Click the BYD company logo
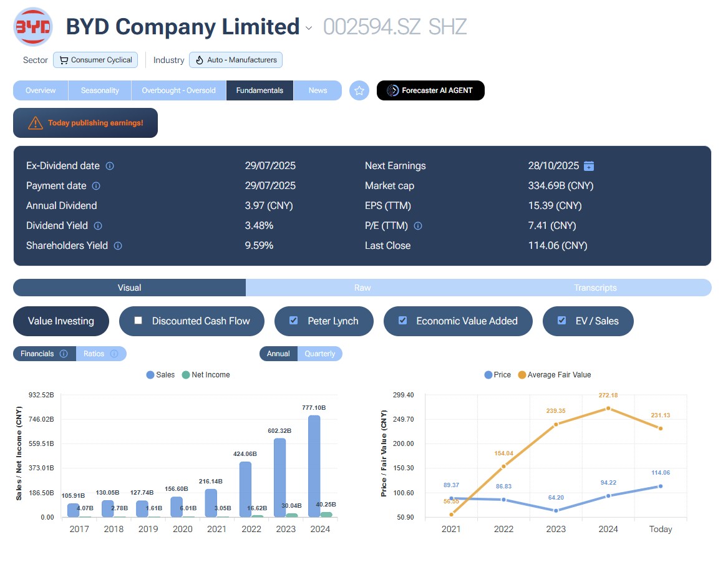This screenshot has width=728, height=567. [x=33, y=27]
